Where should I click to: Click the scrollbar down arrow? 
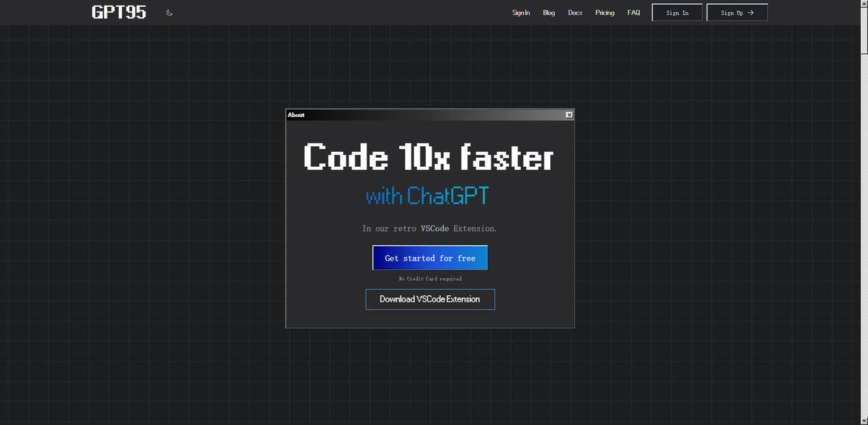864,420
